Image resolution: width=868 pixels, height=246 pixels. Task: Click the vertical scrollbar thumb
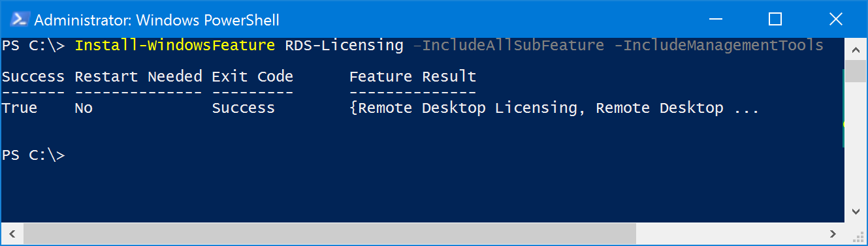tap(856, 108)
